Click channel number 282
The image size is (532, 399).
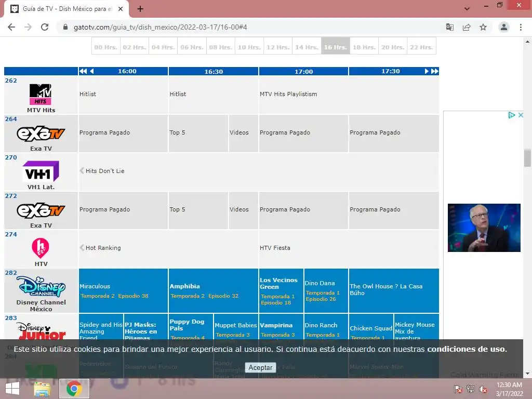click(11, 273)
